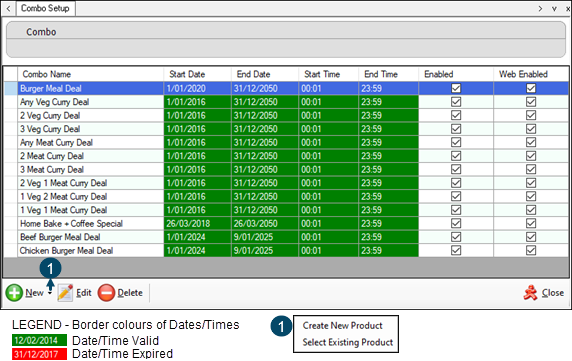Click Beef Burger end date 9/01/2025
The width and height of the screenshot is (572, 361).
[265, 237]
